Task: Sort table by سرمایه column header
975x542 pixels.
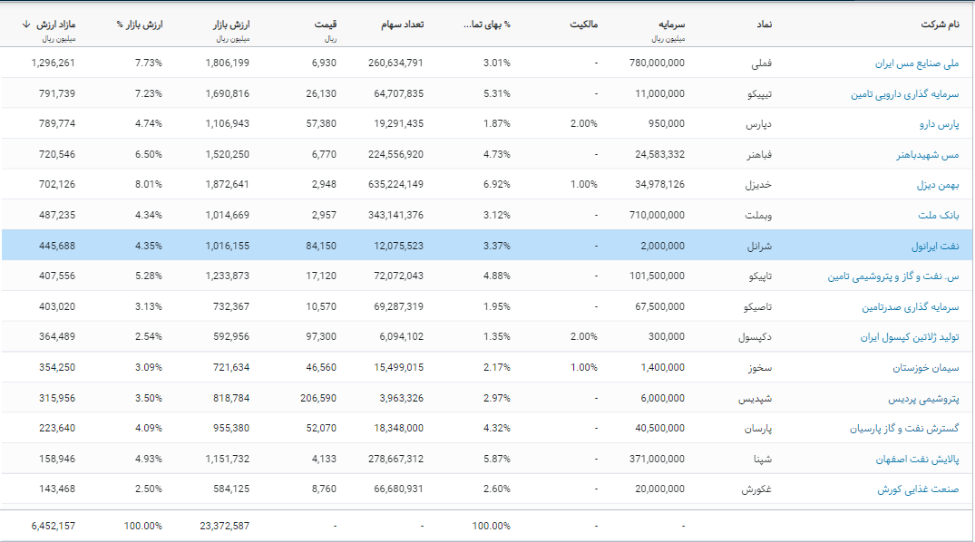Action: pyautogui.click(x=667, y=24)
